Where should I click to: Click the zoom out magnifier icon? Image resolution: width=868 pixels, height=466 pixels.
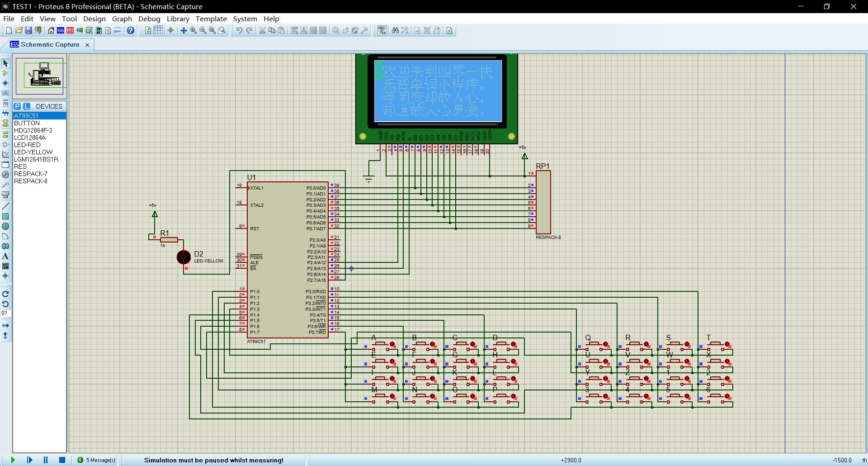coord(203,30)
